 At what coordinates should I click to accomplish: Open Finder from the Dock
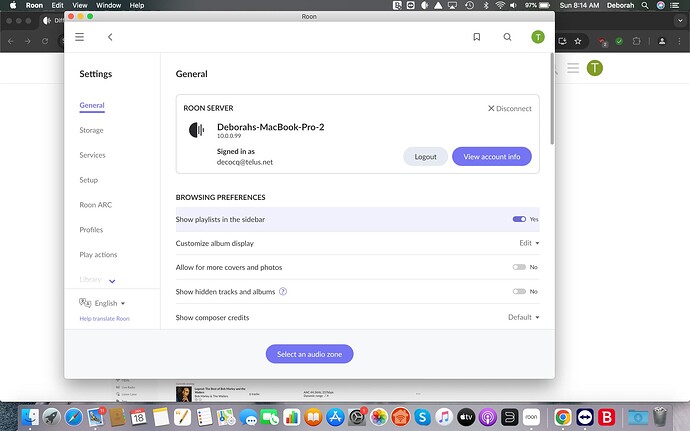click(x=30, y=417)
